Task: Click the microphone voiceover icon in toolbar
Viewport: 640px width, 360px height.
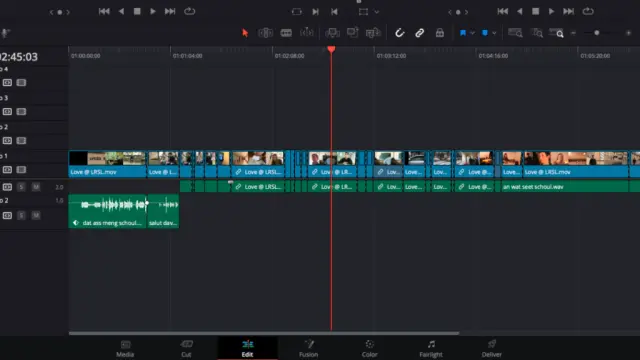Action: point(5,33)
